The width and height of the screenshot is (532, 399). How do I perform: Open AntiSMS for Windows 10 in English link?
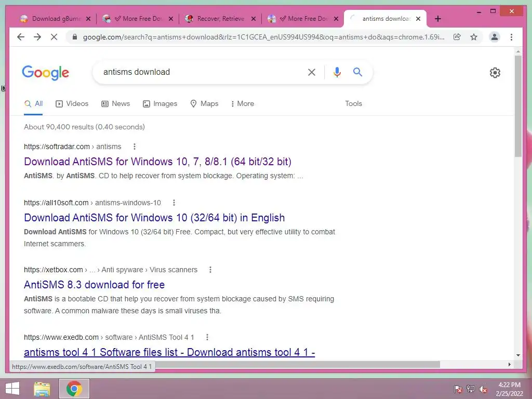click(154, 218)
